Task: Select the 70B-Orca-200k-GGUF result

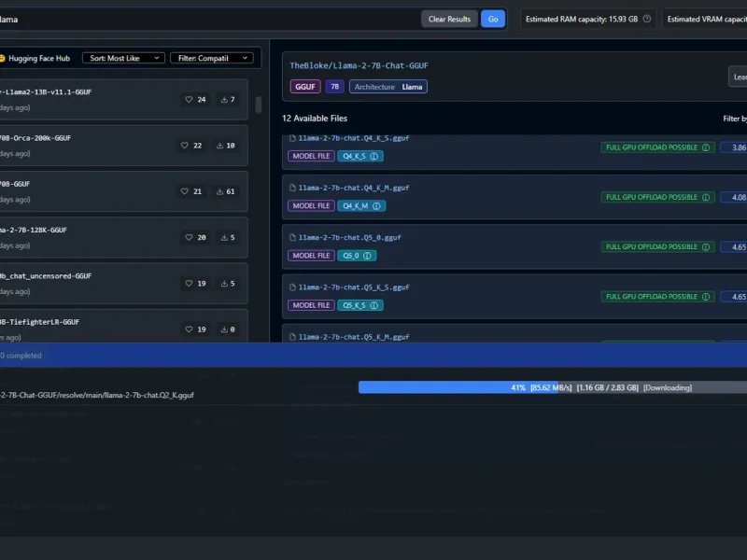Action: pyautogui.click(x=123, y=146)
